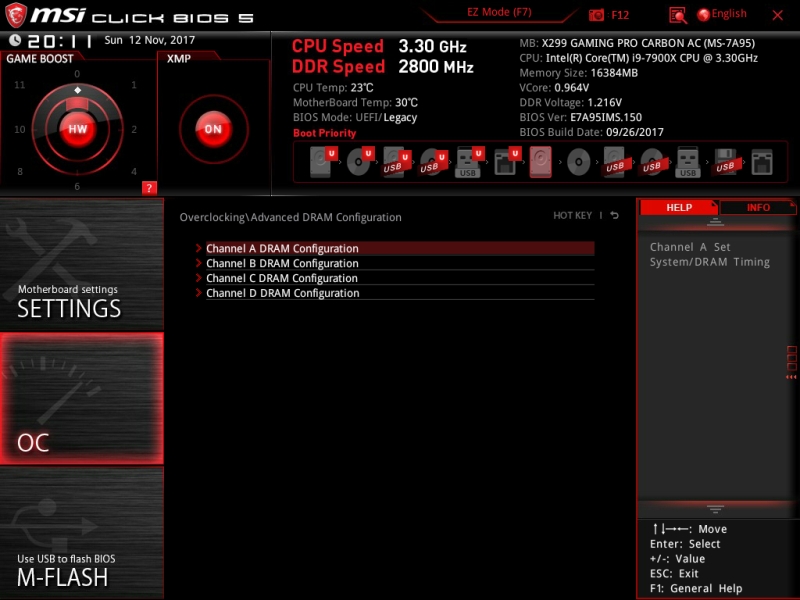Click the breadcrumb Overclocking\Advanced DRAM Configuration
Screen dimensions: 800x600
[290, 217]
